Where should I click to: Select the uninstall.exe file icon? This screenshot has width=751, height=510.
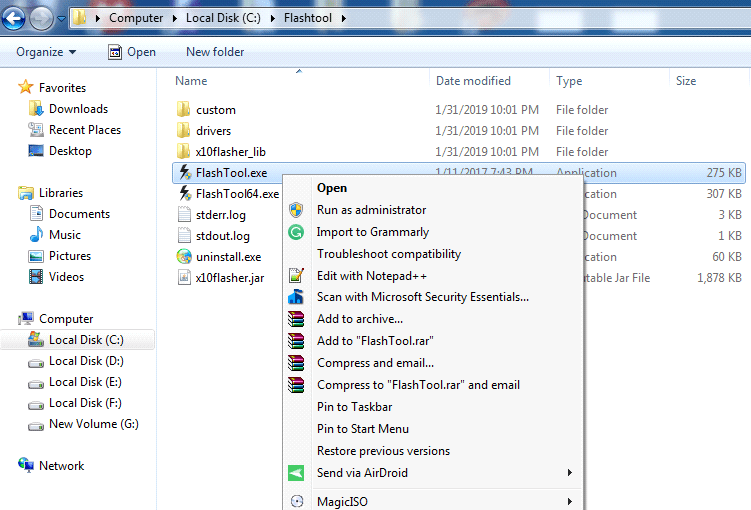[x=184, y=257]
